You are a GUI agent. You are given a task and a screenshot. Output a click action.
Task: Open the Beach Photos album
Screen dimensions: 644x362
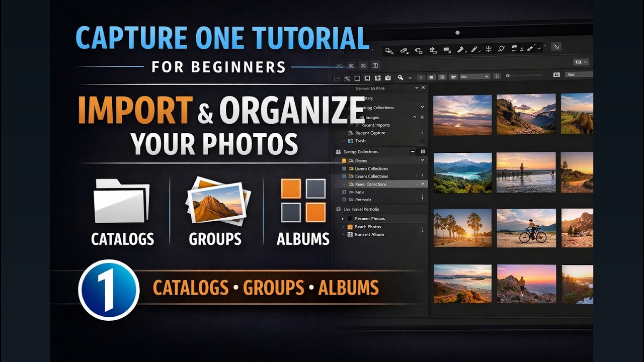coord(368,227)
